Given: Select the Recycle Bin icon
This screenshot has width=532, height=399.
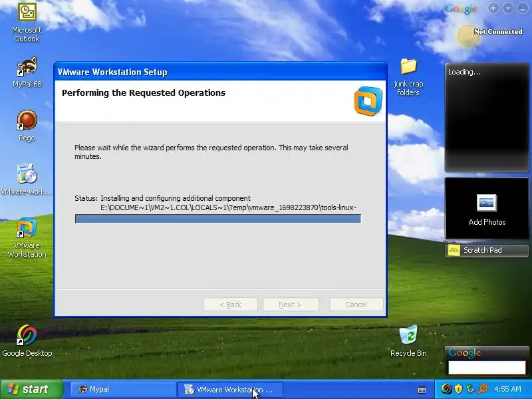Looking at the screenshot, I should point(408,341).
